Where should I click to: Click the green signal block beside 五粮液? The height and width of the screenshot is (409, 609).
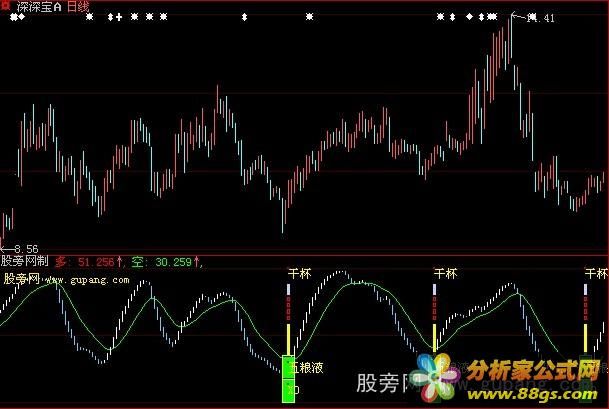pyautogui.click(x=288, y=379)
